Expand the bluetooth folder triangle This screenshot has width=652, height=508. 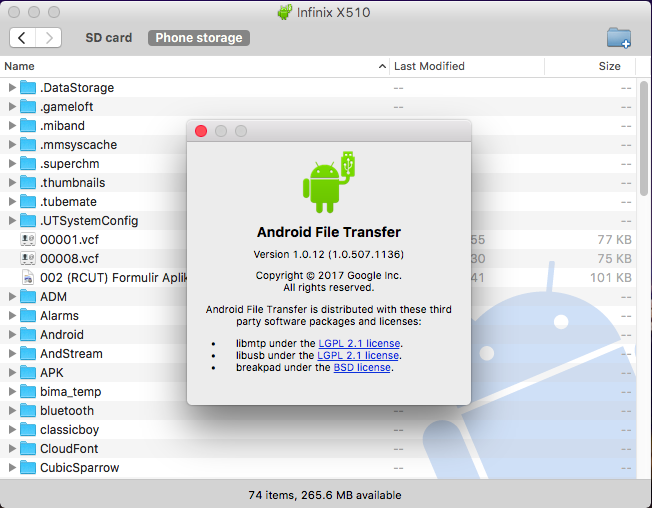click(12, 410)
